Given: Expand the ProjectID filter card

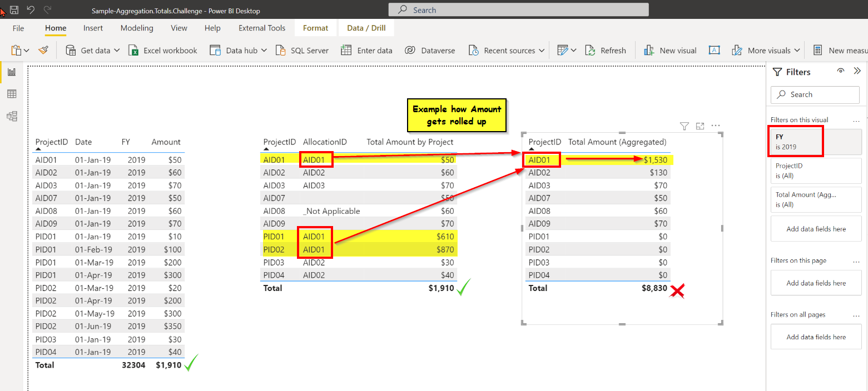Looking at the screenshot, I should [816, 171].
